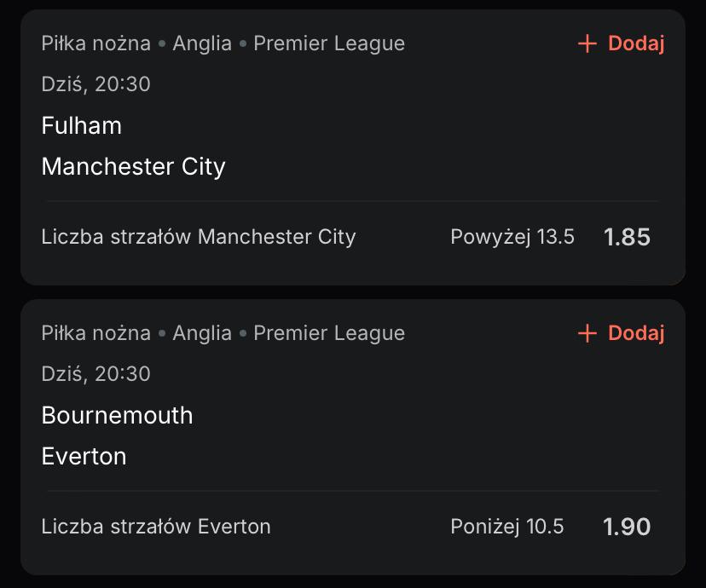Screen dimensions: 706x588
Task: Click the Dziś, 20:30 time on the Bournemouth card
Action: 95,374
